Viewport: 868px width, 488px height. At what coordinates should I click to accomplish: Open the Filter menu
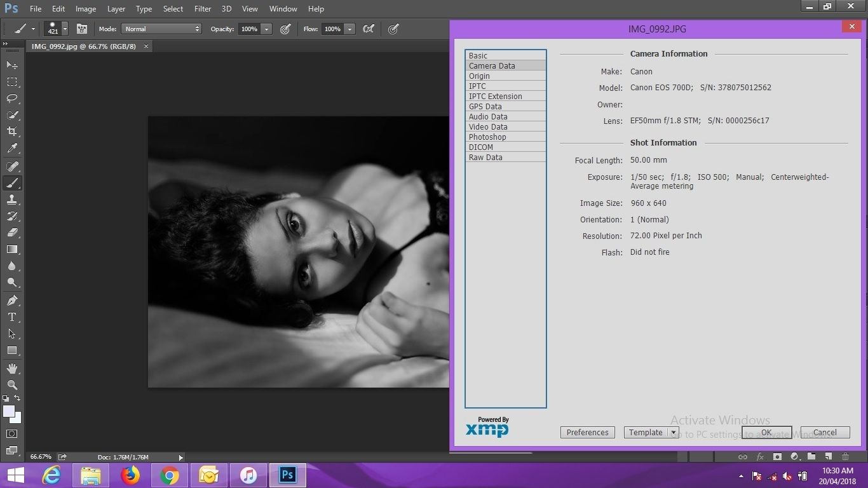[x=203, y=9]
